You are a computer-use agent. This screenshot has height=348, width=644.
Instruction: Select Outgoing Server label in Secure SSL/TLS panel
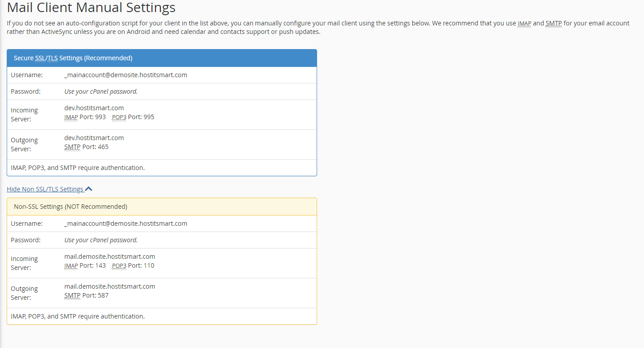point(24,145)
